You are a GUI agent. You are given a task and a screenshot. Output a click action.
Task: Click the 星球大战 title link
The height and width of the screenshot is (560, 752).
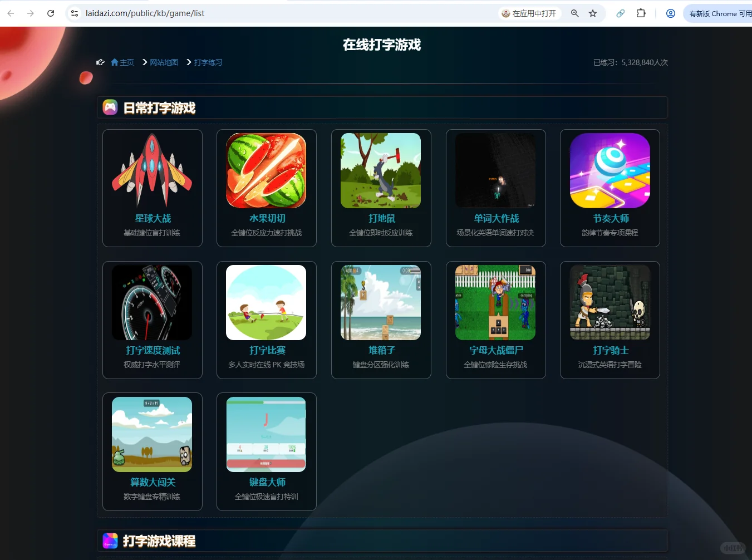point(153,218)
